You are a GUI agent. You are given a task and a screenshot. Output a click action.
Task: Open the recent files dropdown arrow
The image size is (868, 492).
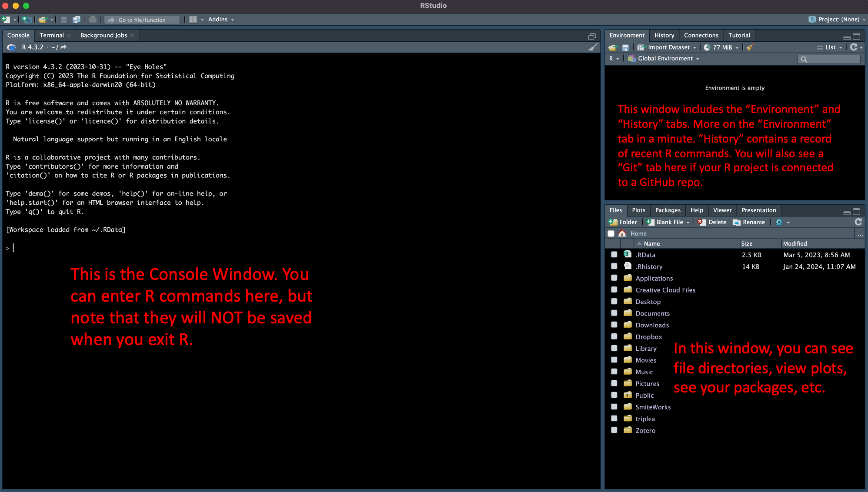tap(52, 20)
